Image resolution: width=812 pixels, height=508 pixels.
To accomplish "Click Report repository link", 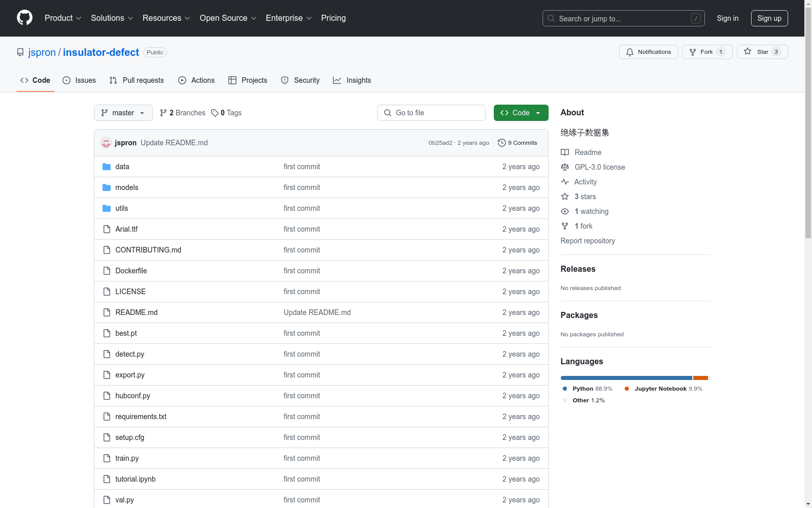I will [x=588, y=241].
